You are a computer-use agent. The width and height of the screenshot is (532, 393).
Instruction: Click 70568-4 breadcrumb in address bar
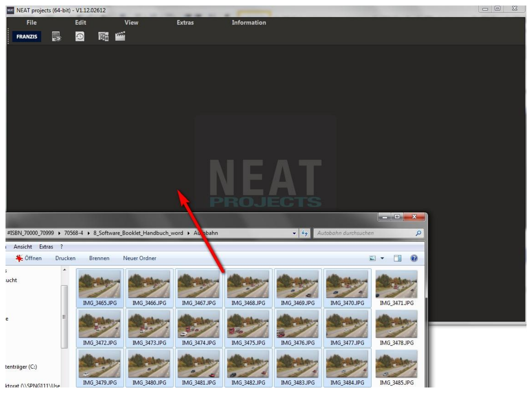pos(74,233)
